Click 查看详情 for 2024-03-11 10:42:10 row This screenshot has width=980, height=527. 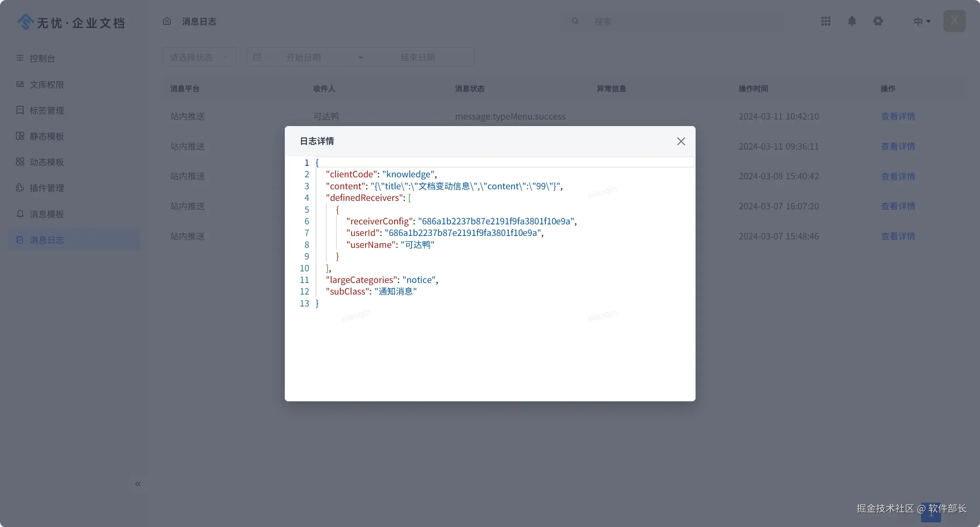click(x=898, y=116)
